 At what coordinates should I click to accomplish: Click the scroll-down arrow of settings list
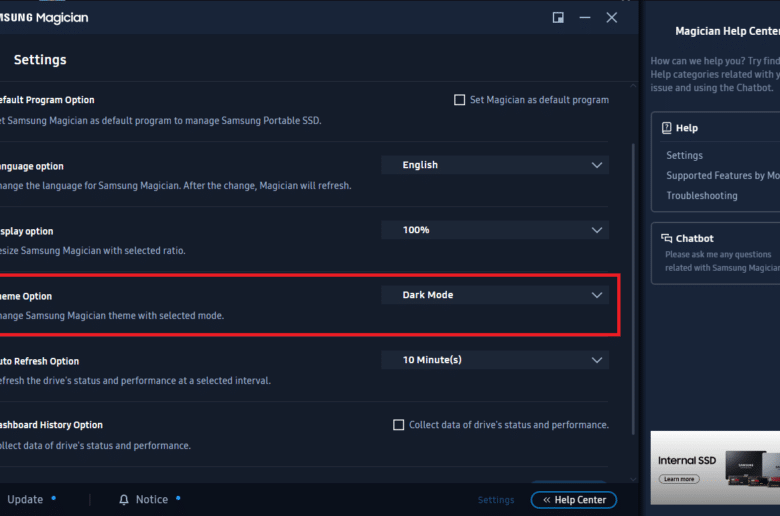(633, 480)
